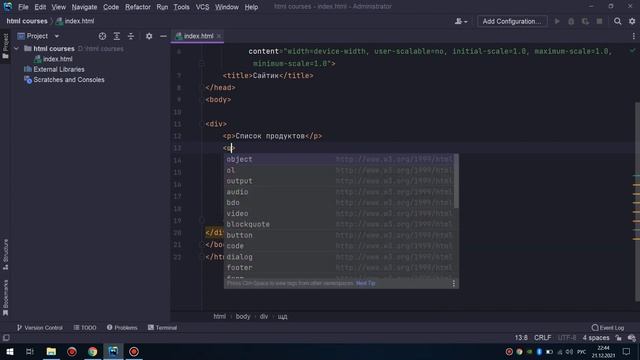This screenshot has height=360, width=640.
Task: Choose code from autocomplete list
Action: 339,246
